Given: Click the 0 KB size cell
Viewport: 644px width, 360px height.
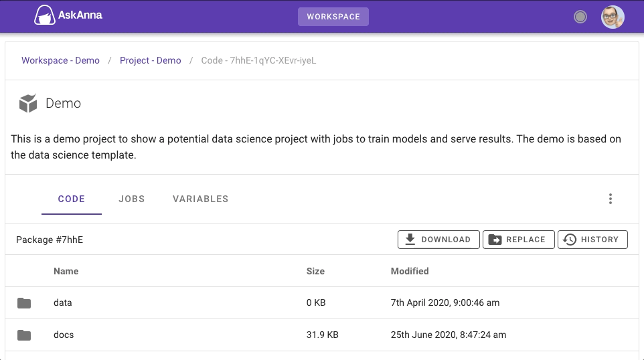Looking at the screenshot, I should pos(316,302).
